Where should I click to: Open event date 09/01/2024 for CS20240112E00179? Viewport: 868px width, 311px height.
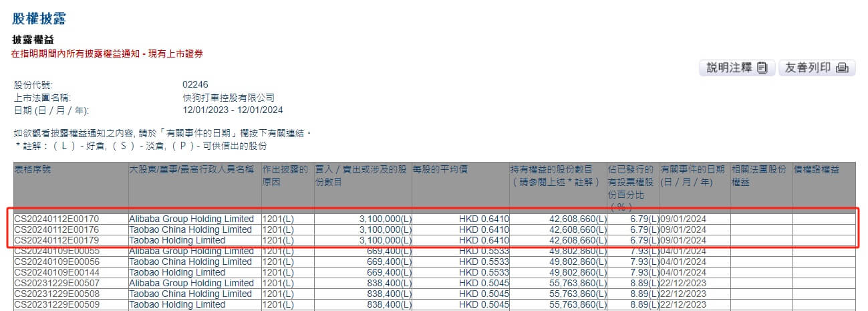[x=684, y=240]
